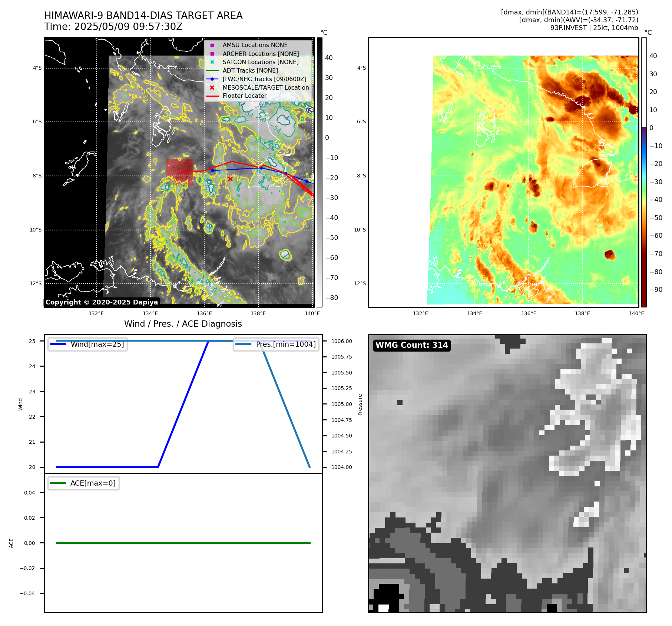Click the '1004.00' pressure axis tick
672x626 pixels.
[x=342, y=467]
